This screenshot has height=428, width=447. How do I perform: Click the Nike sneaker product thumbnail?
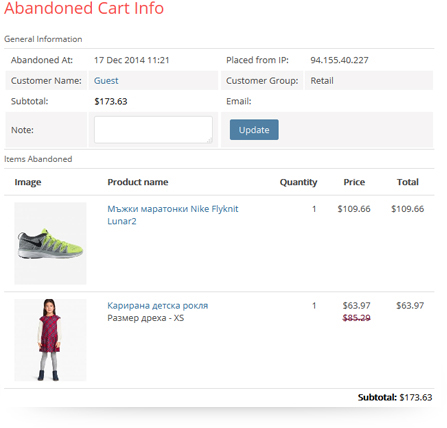coord(50,243)
